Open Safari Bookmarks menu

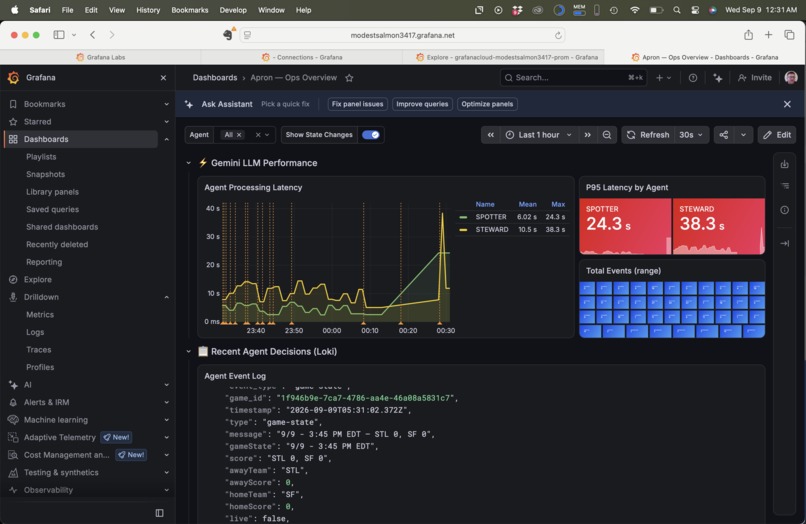click(x=190, y=10)
